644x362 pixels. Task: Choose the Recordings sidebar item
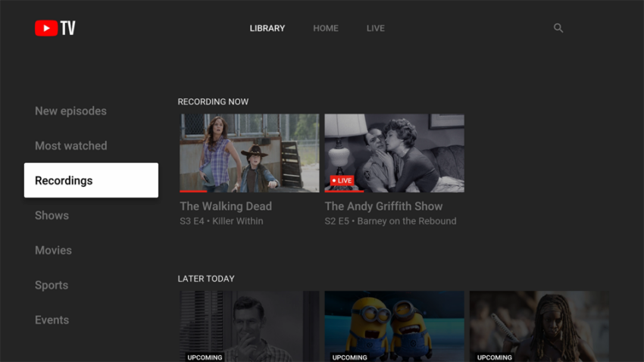click(91, 180)
